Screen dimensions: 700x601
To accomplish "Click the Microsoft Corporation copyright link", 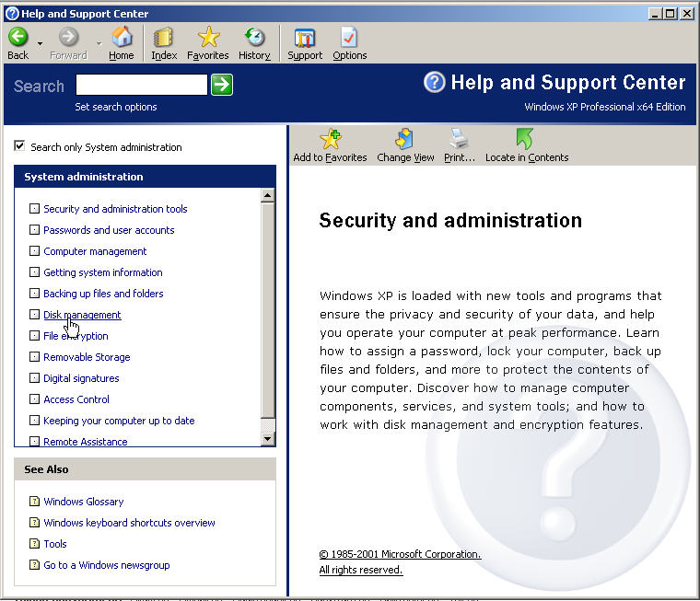I will [x=400, y=554].
